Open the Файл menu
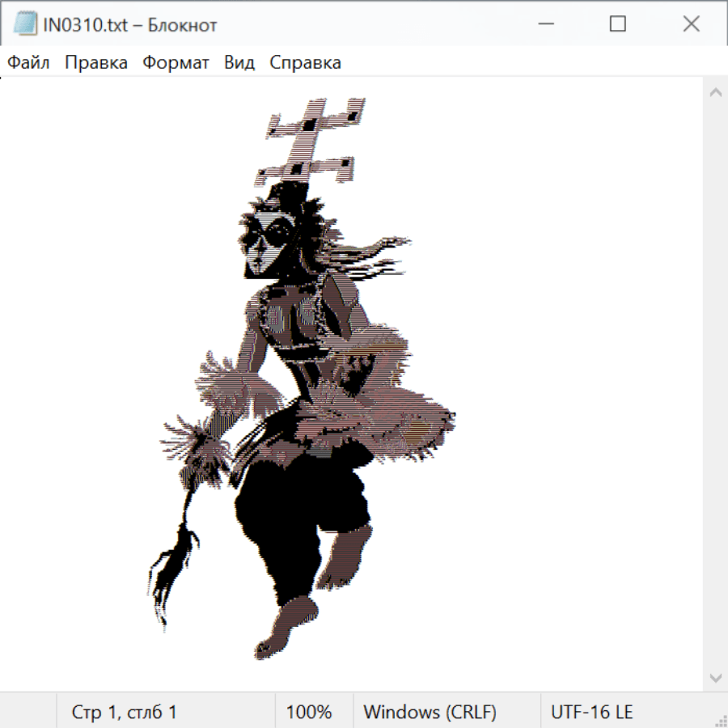The height and width of the screenshot is (728, 728). 29,62
